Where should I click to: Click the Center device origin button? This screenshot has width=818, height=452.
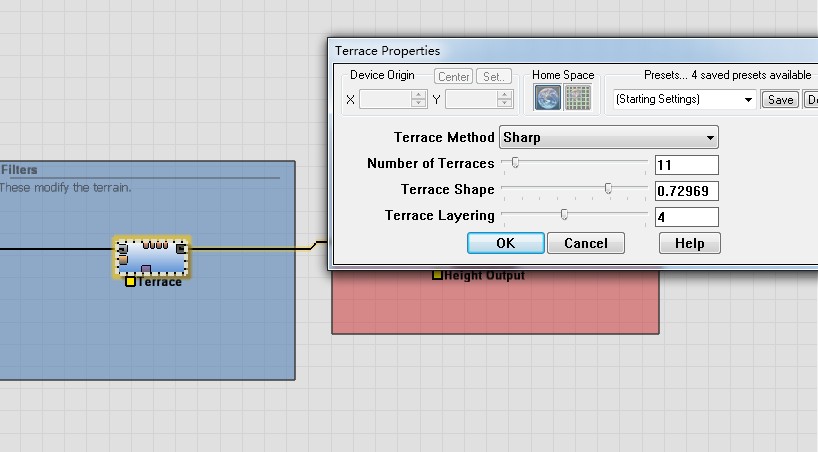453,77
